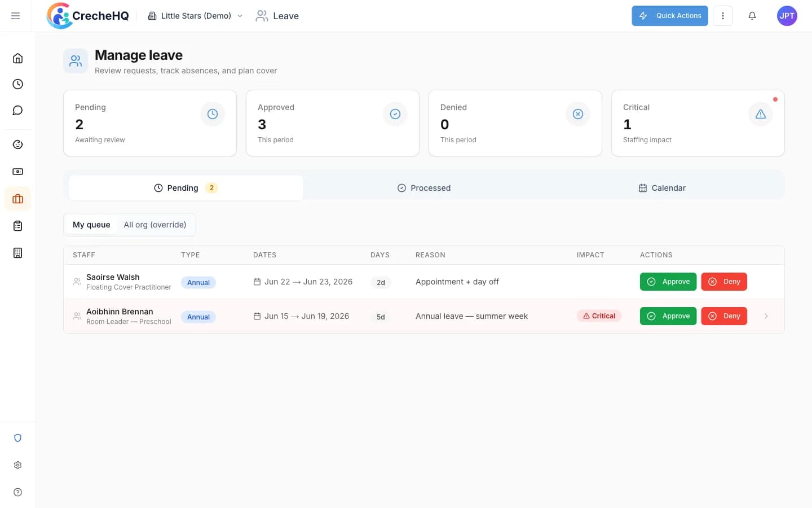Click reason 'Annual leave — summer week'
The width and height of the screenshot is (812, 508).
pos(471,316)
